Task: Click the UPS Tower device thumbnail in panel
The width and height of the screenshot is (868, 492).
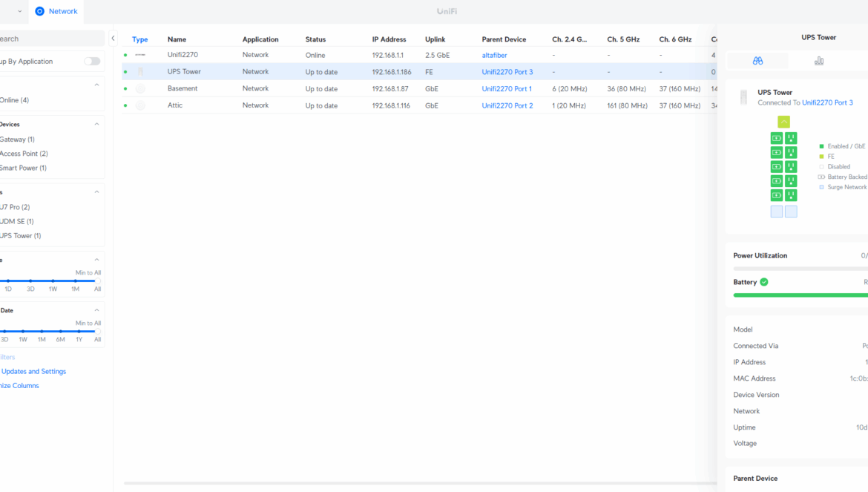Action: [x=743, y=97]
